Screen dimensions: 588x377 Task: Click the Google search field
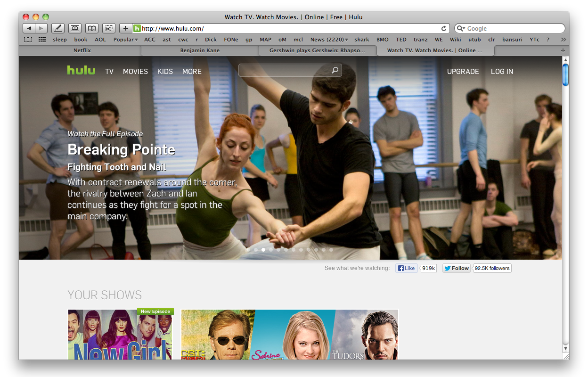510,28
